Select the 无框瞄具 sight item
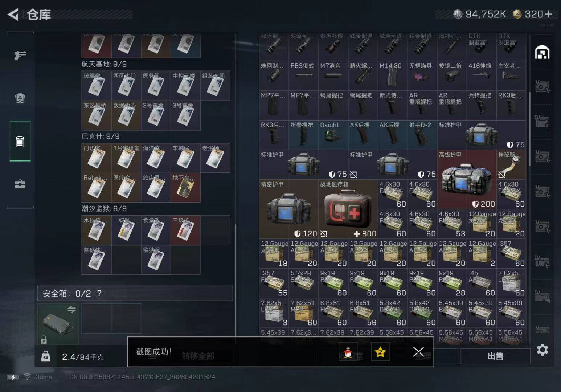561x392 pixels. 422,75
